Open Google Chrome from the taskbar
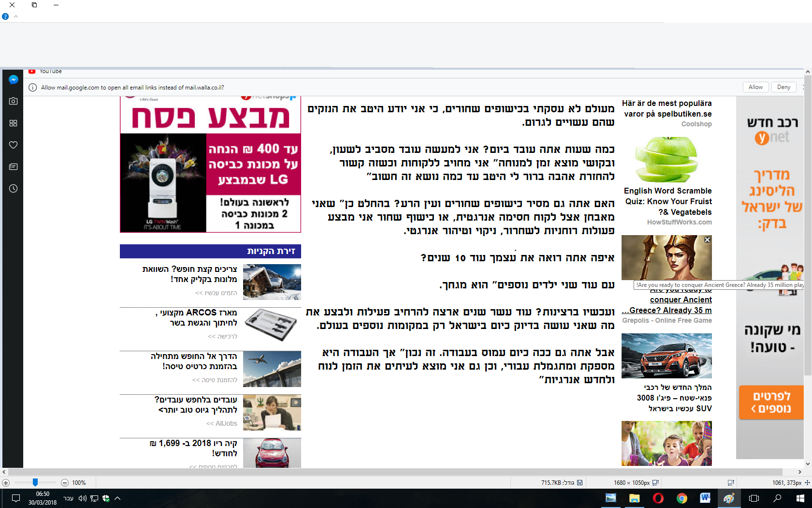The image size is (812, 508). pyautogui.click(x=682, y=498)
